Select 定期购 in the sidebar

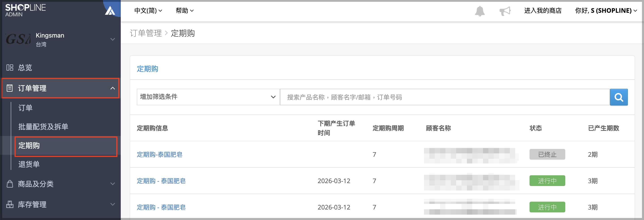[x=29, y=146]
